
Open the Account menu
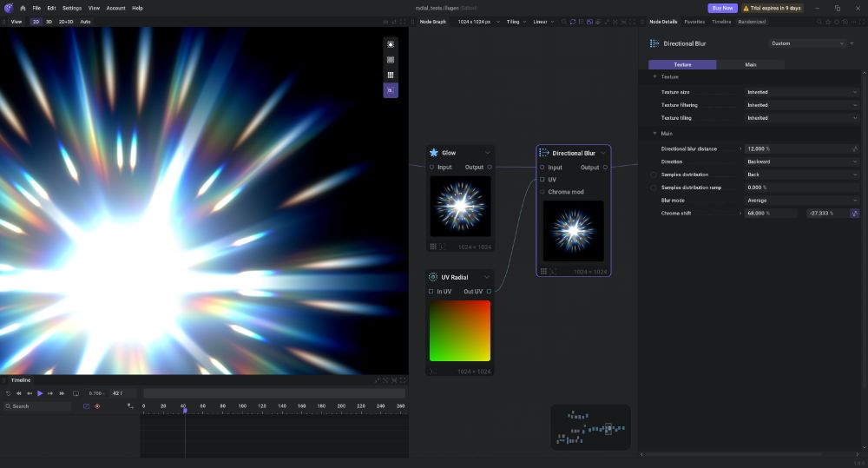coord(115,9)
